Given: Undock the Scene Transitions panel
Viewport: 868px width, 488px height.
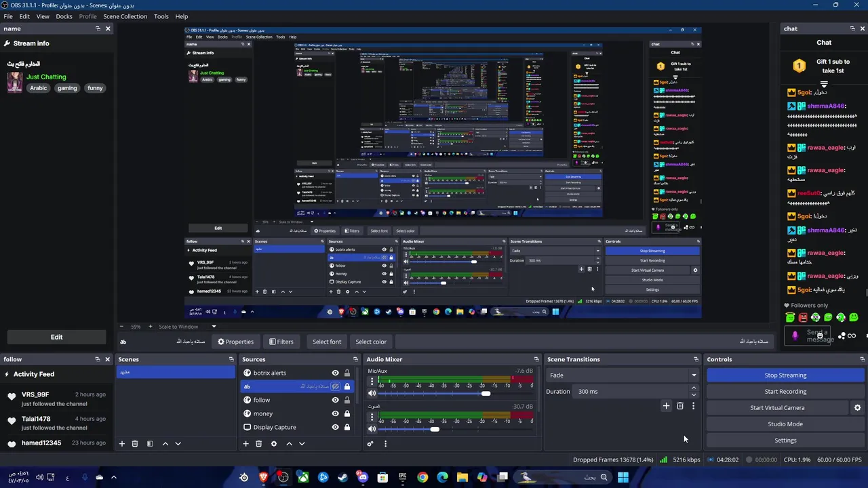Looking at the screenshot, I should (x=696, y=359).
